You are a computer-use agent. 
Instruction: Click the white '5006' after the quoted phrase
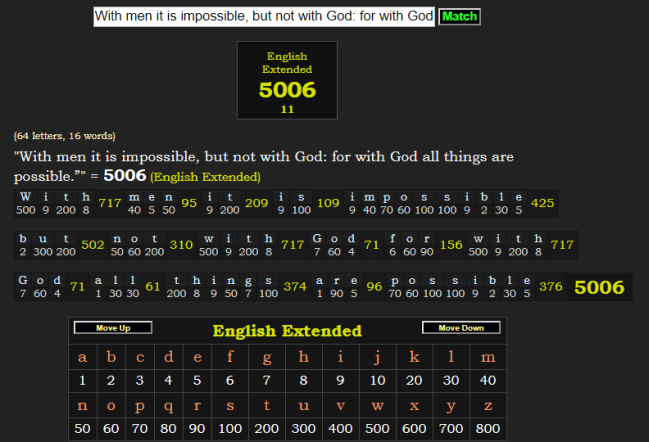(x=125, y=175)
